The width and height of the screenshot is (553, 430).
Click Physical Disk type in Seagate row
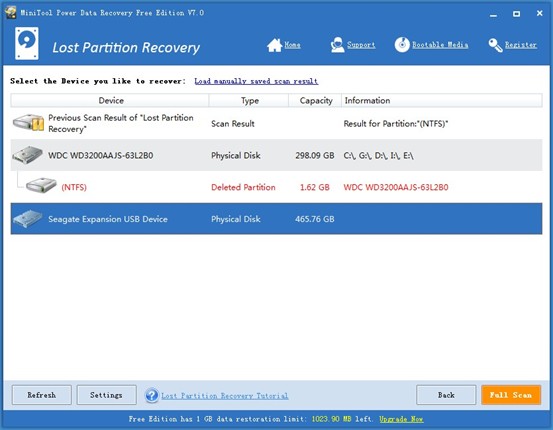point(236,219)
